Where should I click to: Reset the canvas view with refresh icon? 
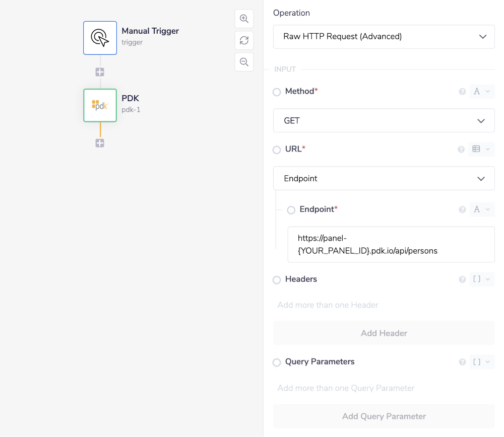244,40
